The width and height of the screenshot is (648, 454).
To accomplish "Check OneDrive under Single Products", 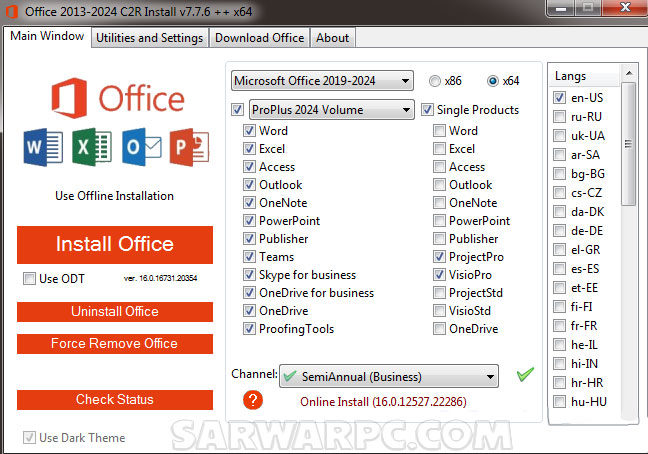I will click(x=439, y=329).
